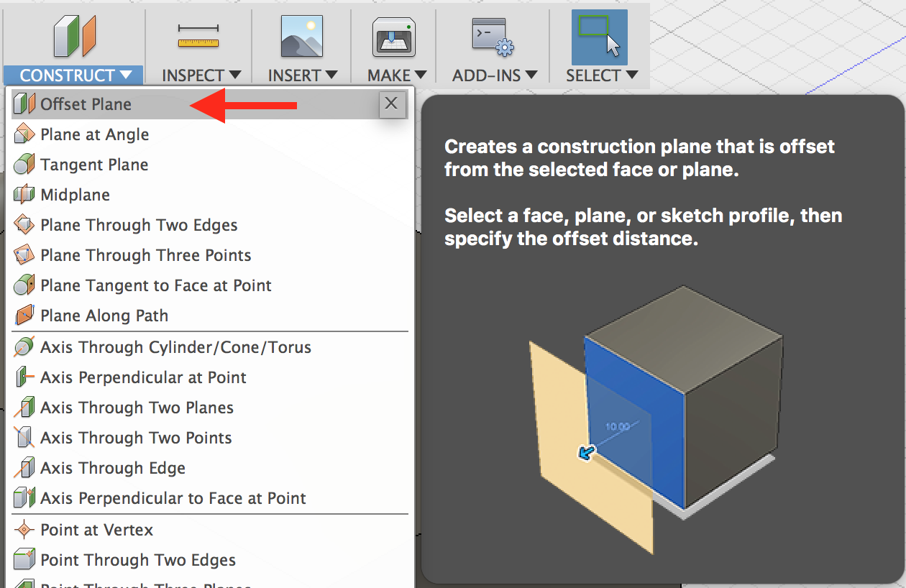Image resolution: width=906 pixels, height=588 pixels.
Task: Open the SELECT menu
Action: coord(600,74)
